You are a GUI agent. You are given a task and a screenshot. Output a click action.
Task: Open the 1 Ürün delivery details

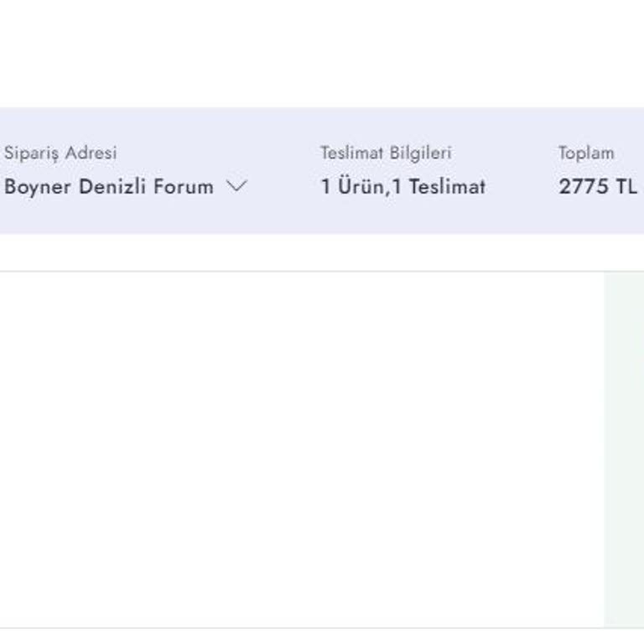click(x=352, y=187)
